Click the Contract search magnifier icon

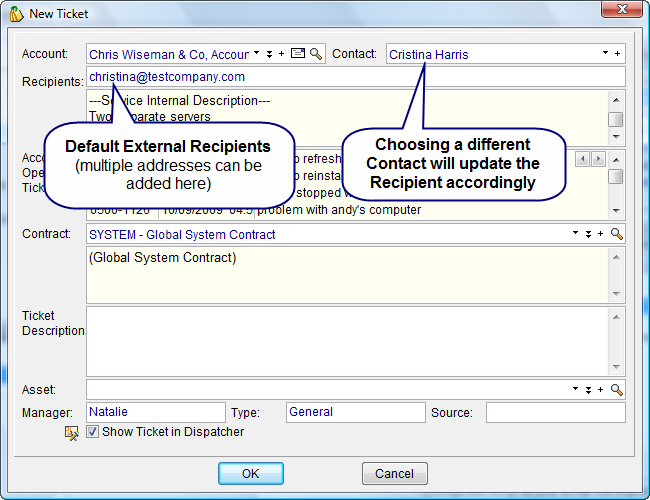pyautogui.click(x=617, y=234)
